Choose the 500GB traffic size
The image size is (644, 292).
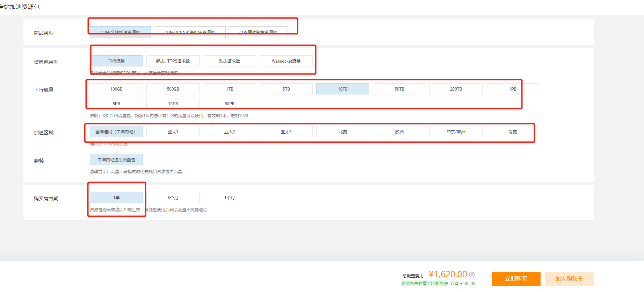coord(173,89)
